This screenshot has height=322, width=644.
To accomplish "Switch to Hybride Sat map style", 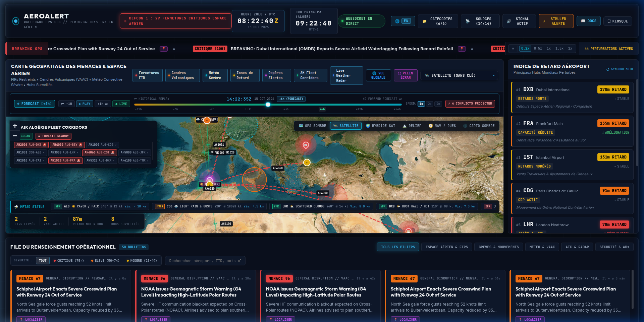I will (x=380, y=126).
